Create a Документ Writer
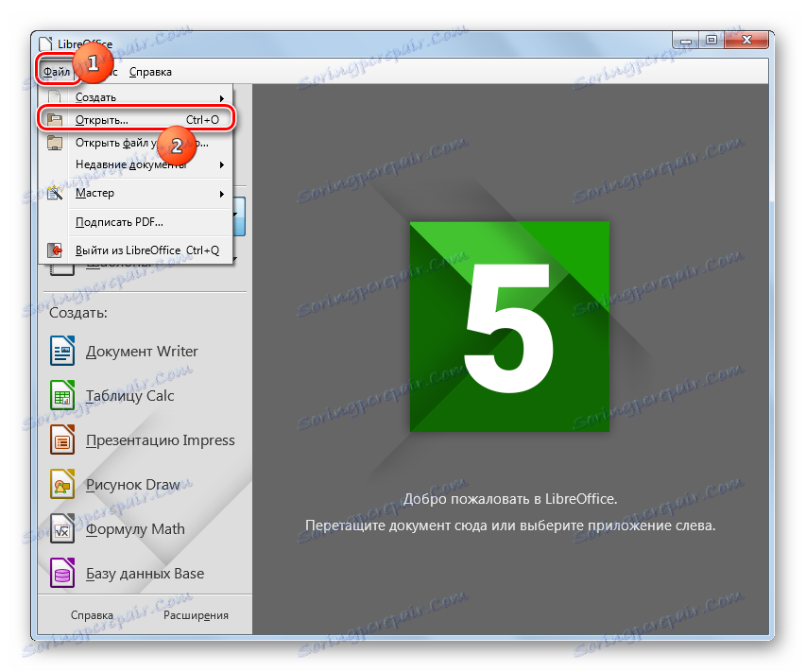806x672 pixels. click(x=142, y=352)
